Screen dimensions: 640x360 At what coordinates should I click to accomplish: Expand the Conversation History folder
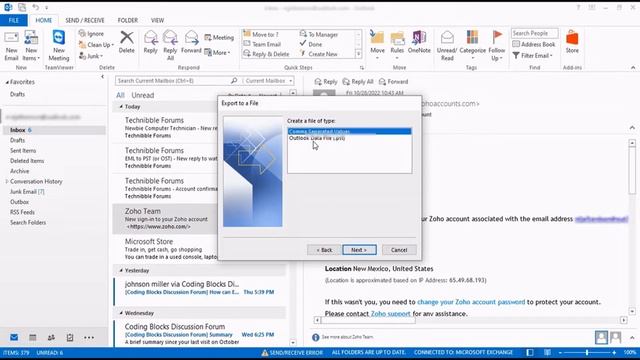point(7,181)
